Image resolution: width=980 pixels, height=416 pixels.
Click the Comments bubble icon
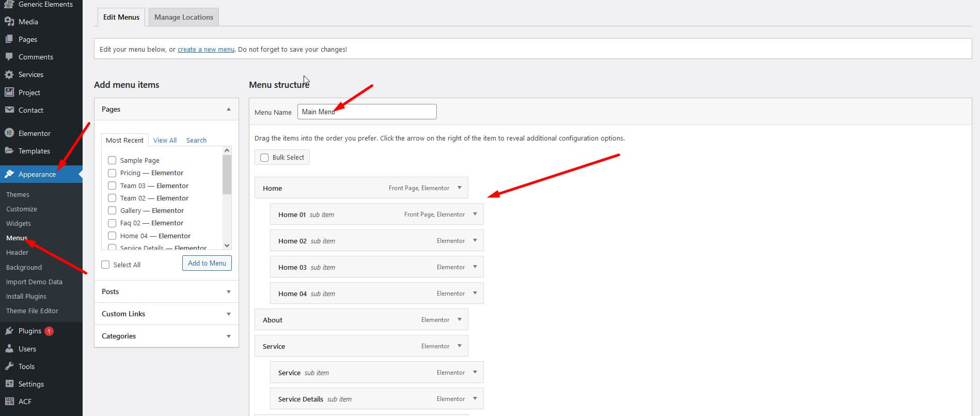[9, 57]
